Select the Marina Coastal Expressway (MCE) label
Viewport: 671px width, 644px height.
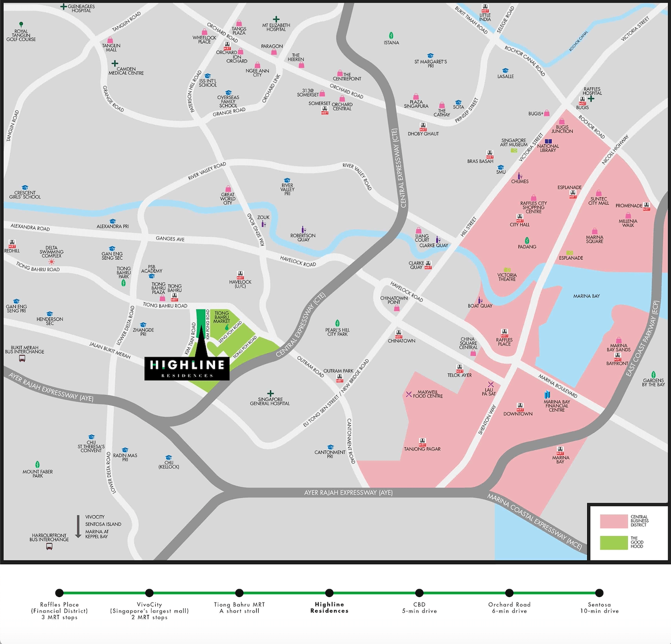[x=535, y=522]
